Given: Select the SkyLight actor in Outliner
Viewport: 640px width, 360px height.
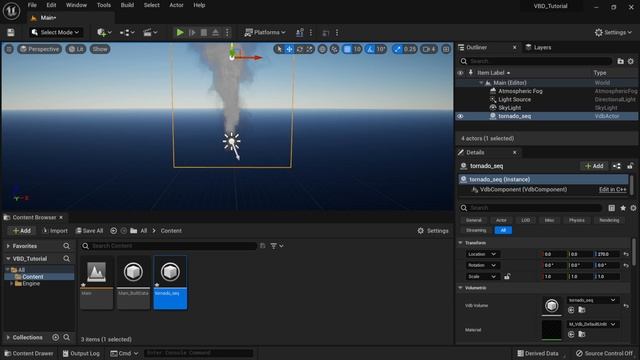Looking at the screenshot, I should tap(509, 108).
